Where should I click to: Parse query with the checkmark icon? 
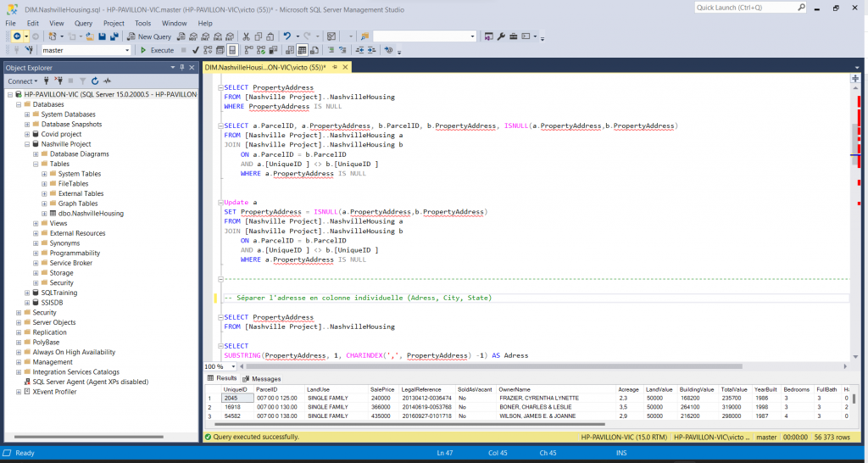click(x=196, y=50)
